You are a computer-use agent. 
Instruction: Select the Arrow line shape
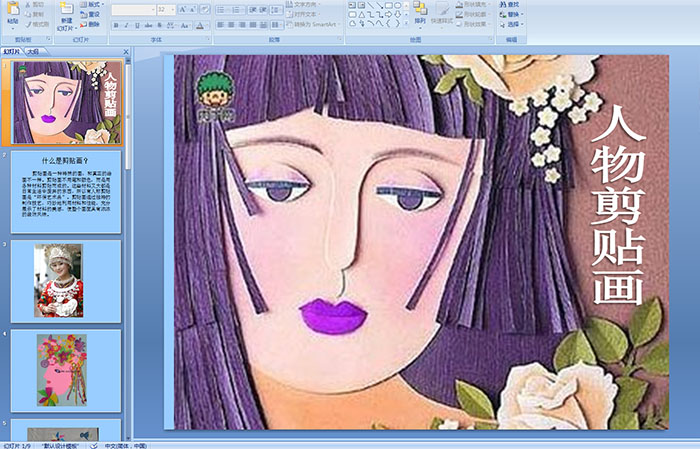click(379, 5)
